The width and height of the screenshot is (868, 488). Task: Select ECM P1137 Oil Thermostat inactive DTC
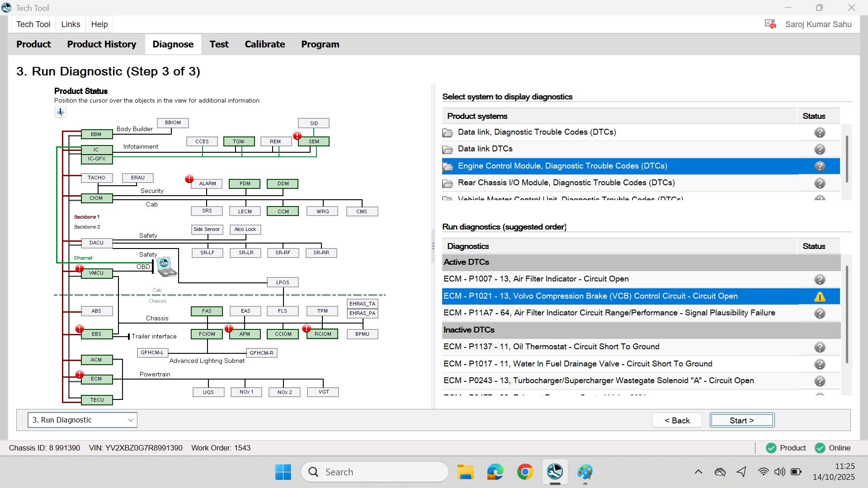[551, 347]
